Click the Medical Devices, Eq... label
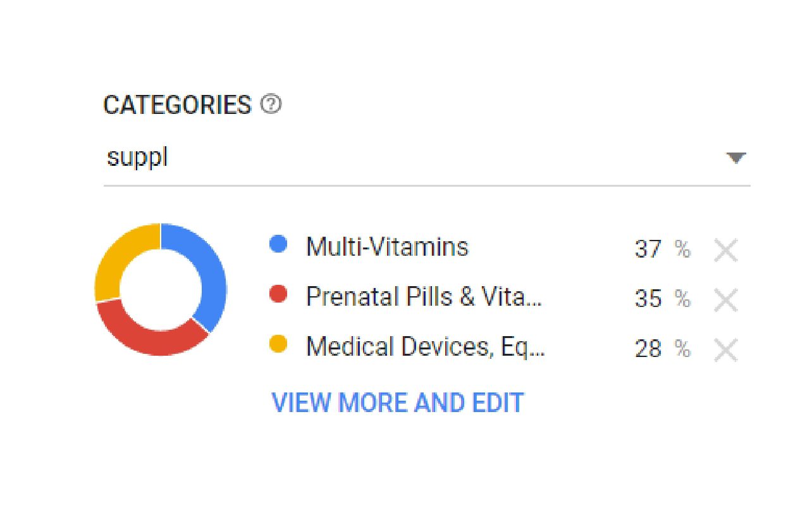The width and height of the screenshot is (812, 526). click(x=425, y=347)
